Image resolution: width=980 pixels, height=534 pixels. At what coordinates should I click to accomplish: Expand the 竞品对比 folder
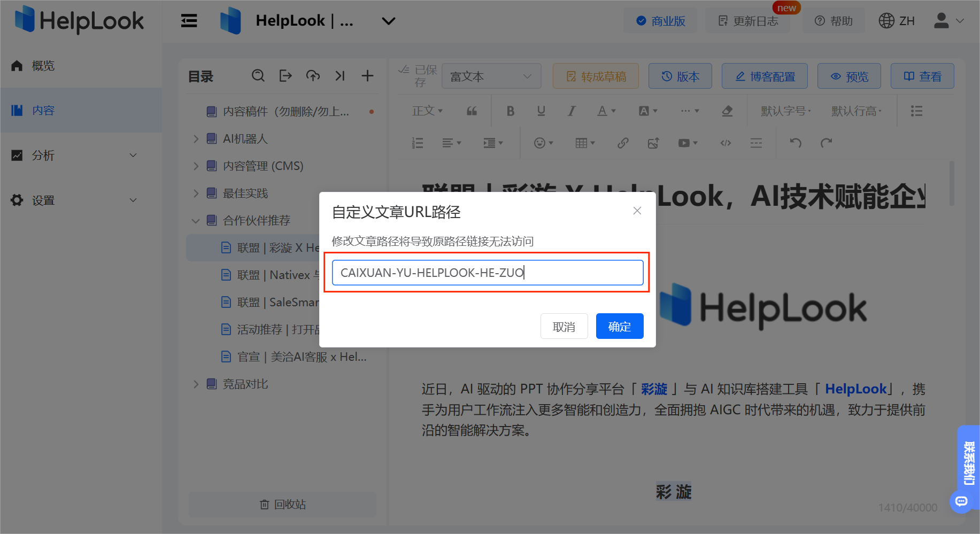(196, 384)
